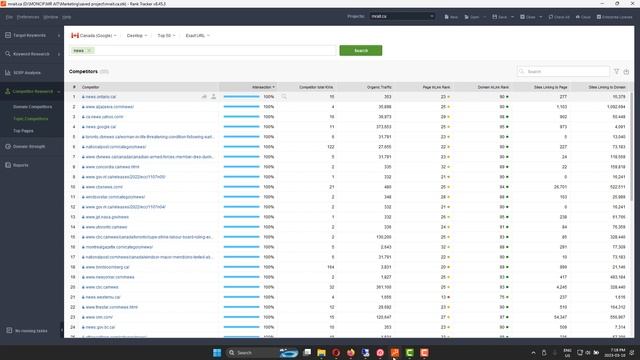Screen dimensions: 640x360
Task: Show hidden system tray icons chevron
Action: point(533,353)
